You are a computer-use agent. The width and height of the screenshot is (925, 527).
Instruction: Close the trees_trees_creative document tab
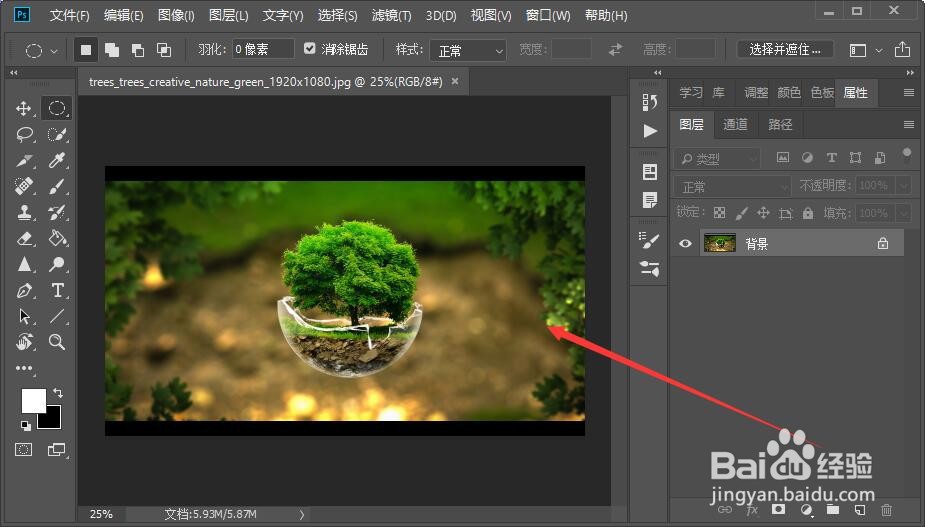click(455, 81)
